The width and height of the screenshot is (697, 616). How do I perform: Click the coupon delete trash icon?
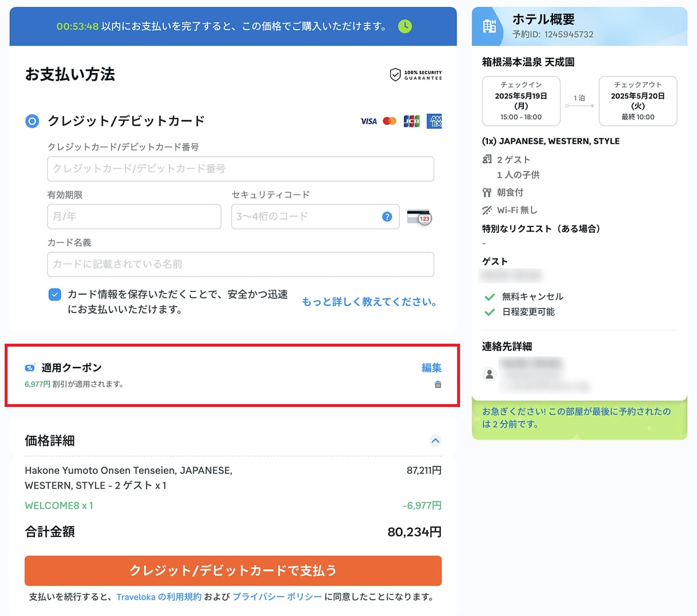click(438, 384)
